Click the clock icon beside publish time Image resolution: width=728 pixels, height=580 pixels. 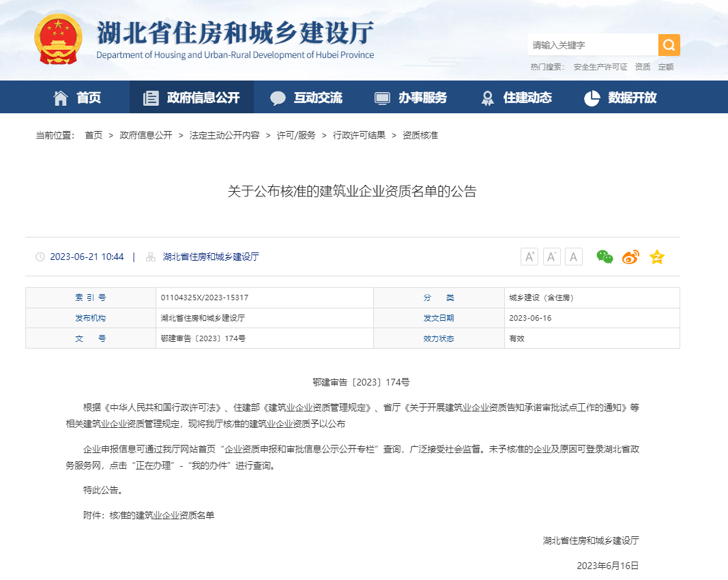pyautogui.click(x=40, y=257)
